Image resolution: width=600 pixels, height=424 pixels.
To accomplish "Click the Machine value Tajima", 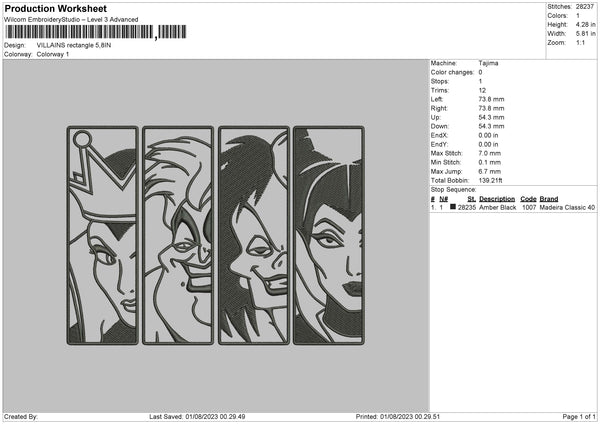I will 488,63.
